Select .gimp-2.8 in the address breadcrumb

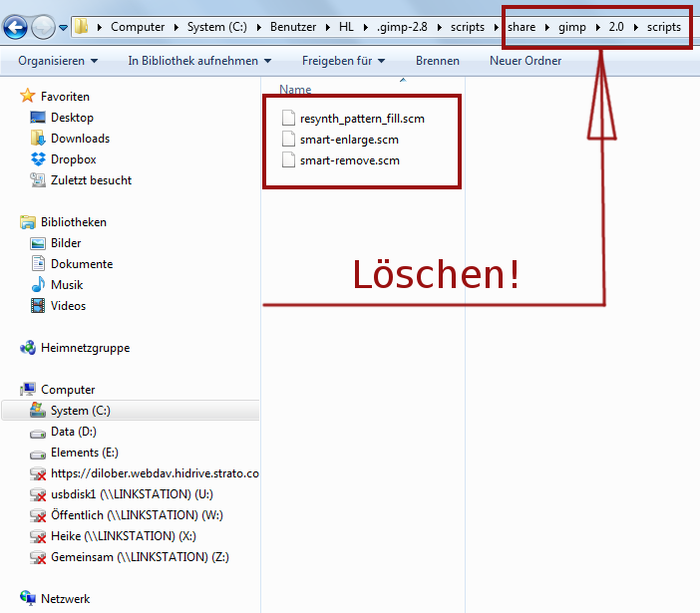(x=402, y=27)
